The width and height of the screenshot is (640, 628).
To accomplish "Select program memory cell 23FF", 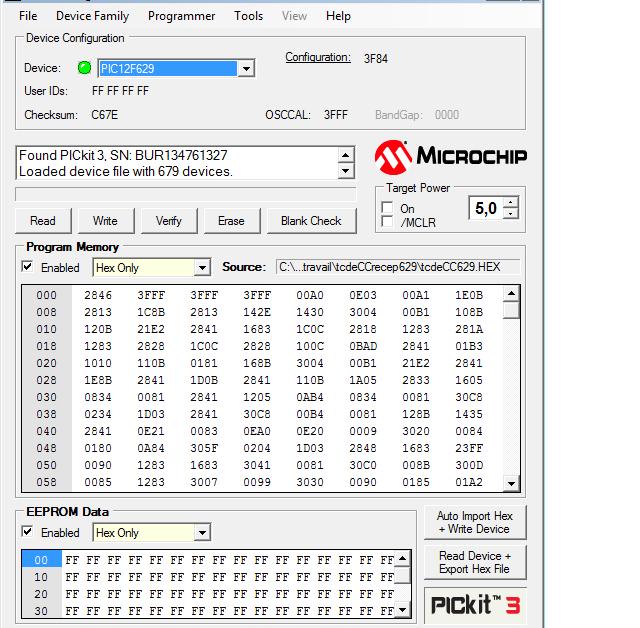I will (469, 448).
